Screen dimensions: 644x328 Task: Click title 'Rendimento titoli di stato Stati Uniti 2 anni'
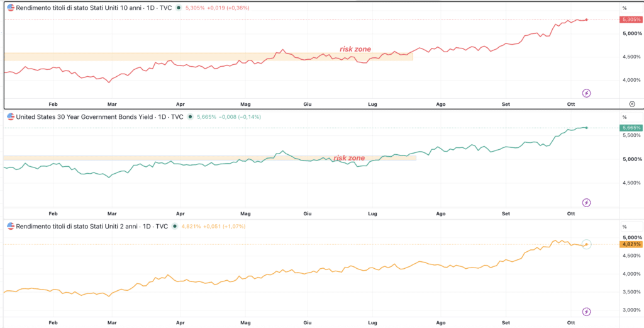pyautogui.click(x=76, y=226)
